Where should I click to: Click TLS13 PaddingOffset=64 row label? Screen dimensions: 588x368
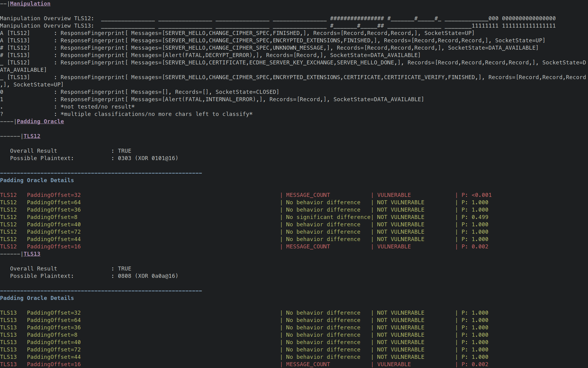coord(54,320)
